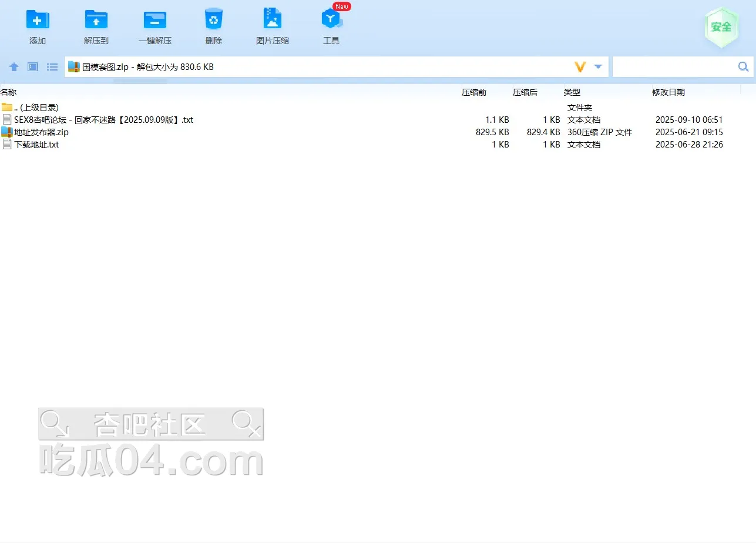Open the 工具 (Tools) menu icon
This screenshot has height=543, width=756.
point(331,21)
